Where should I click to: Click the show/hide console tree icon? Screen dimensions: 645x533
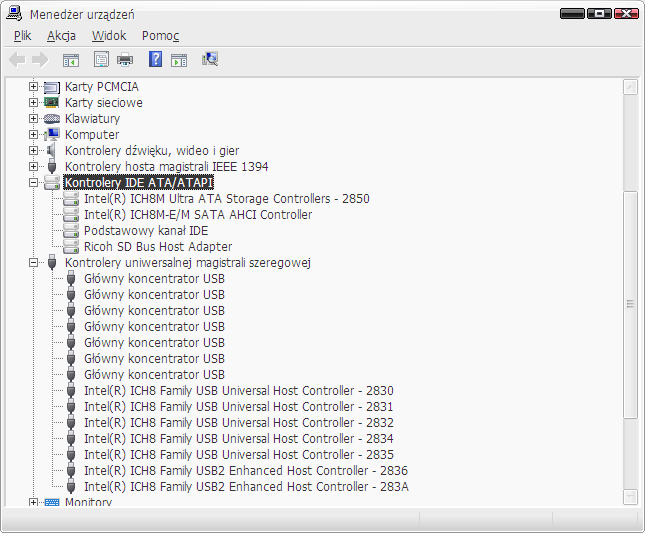tap(71, 60)
